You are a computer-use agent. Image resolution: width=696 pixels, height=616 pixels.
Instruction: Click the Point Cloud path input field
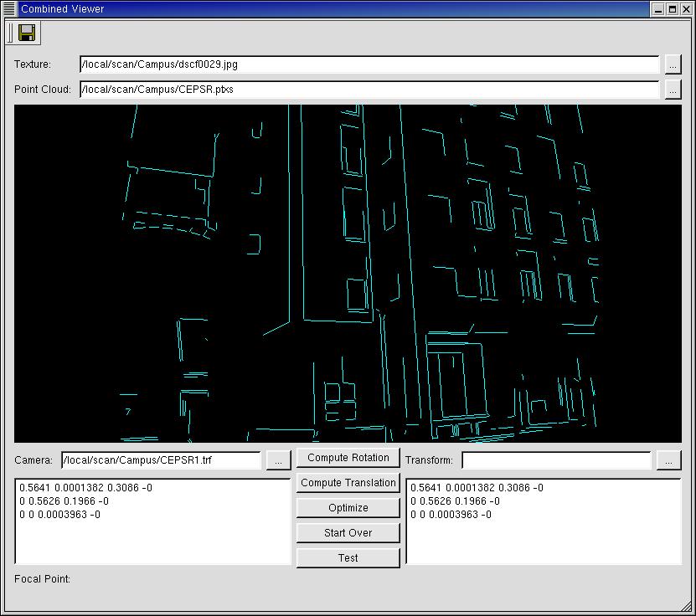pyautogui.click(x=369, y=90)
